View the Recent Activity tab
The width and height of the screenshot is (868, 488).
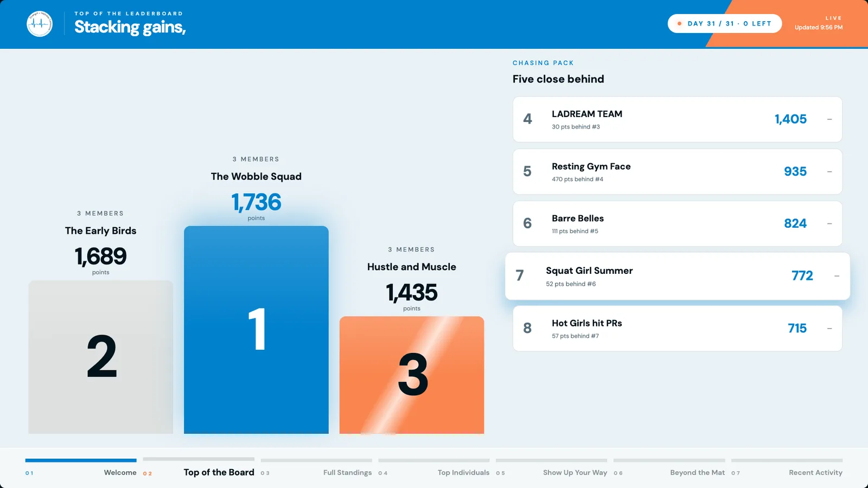tap(787, 468)
